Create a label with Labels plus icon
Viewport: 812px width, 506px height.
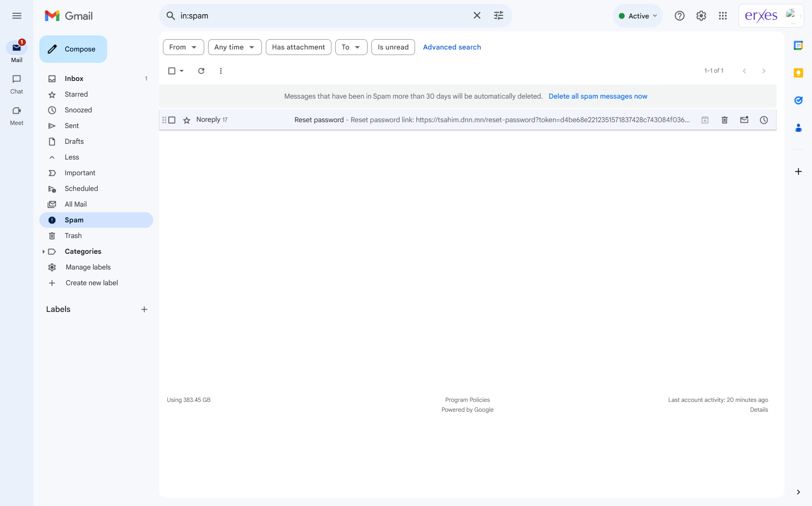point(144,310)
